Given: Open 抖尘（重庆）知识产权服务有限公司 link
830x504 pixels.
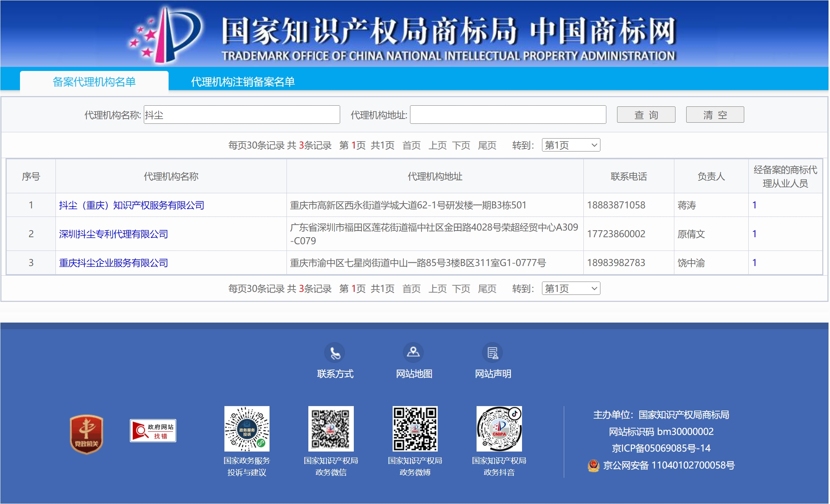Looking at the screenshot, I should 132,205.
